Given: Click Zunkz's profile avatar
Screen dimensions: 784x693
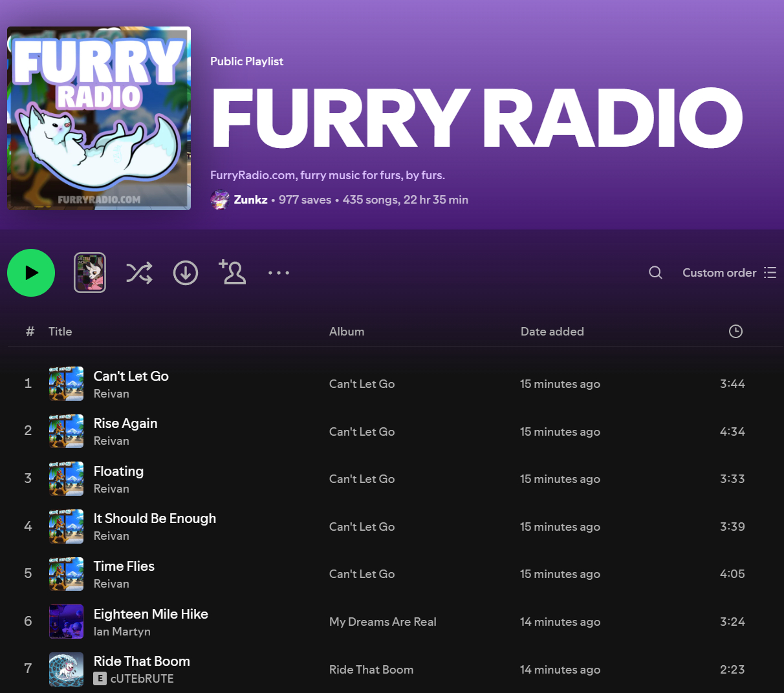Looking at the screenshot, I should (x=220, y=200).
